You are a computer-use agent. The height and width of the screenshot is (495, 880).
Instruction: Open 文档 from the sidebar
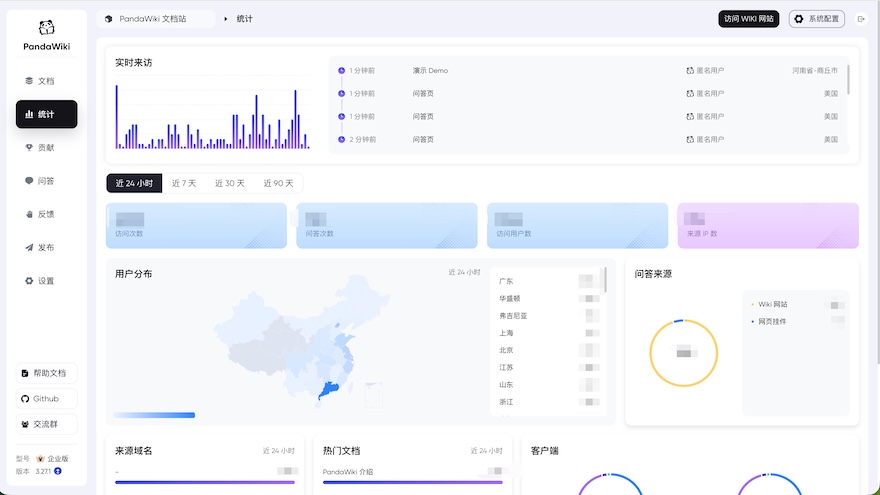46,81
